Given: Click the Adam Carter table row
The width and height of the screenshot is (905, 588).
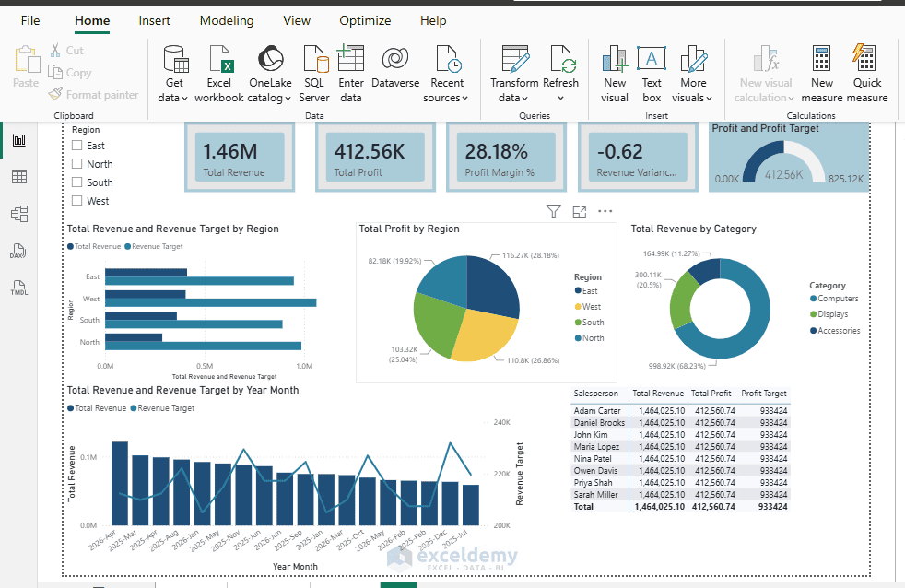Looking at the screenshot, I should pyautogui.click(x=680, y=410).
